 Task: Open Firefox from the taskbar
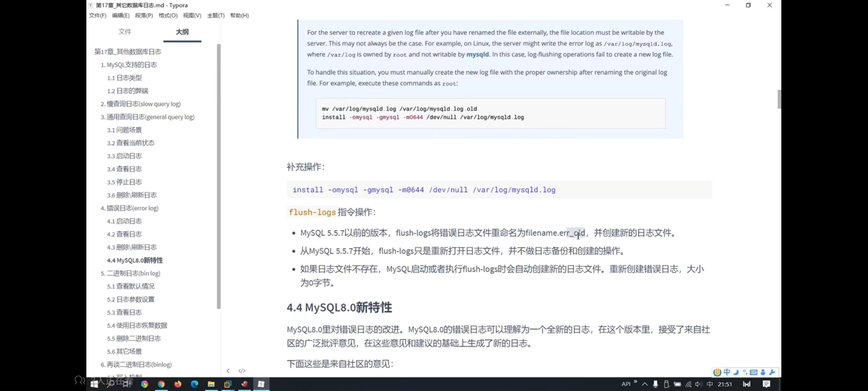click(x=178, y=384)
